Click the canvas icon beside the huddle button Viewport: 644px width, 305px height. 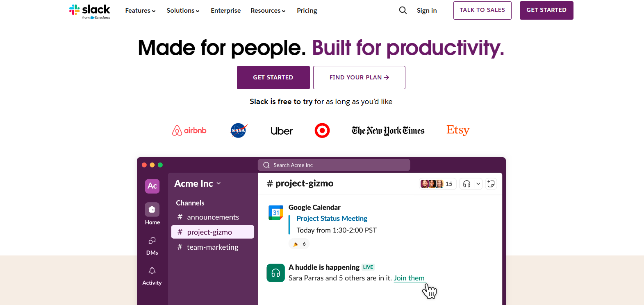click(x=491, y=184)
